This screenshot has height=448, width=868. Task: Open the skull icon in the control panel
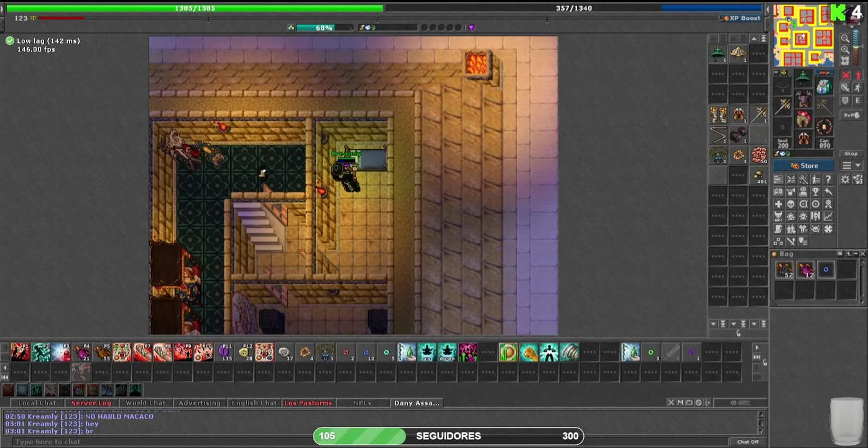(790, 204)
